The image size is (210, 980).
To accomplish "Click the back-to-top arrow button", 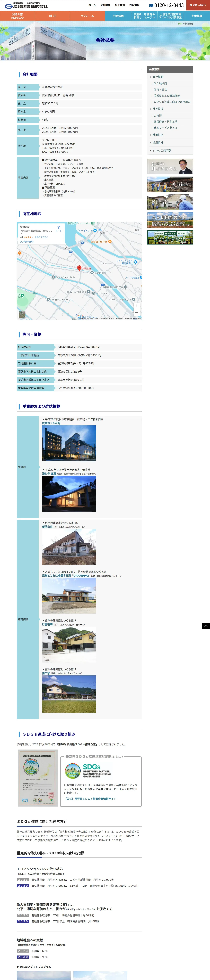I will 206,626.
